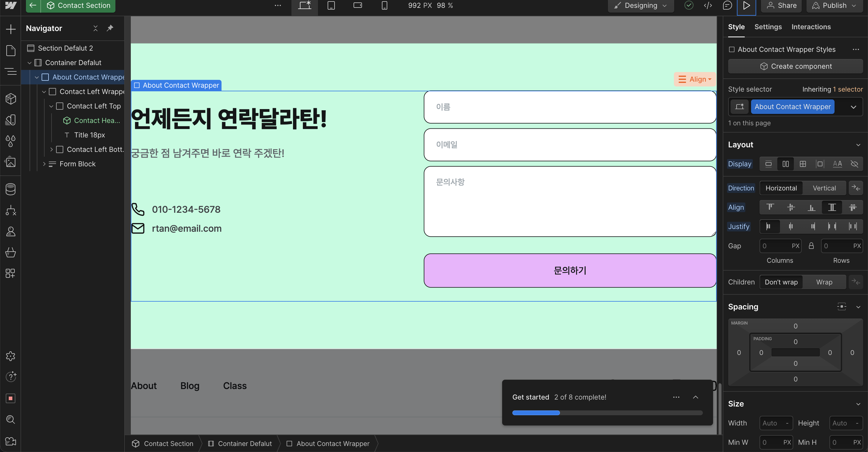The image size is (868, 452).
Task: Open the site Settings gear
Action: 11,356
